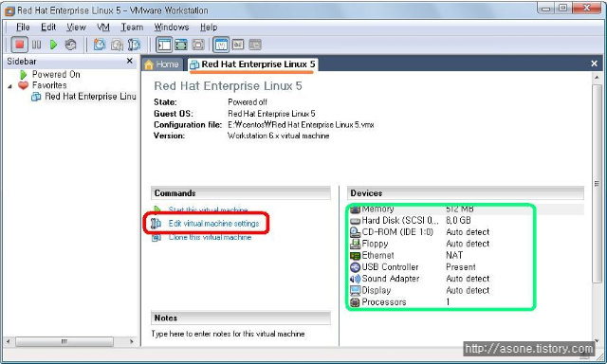Open the Help menu
607x364 pixels.
coord(209,27)
